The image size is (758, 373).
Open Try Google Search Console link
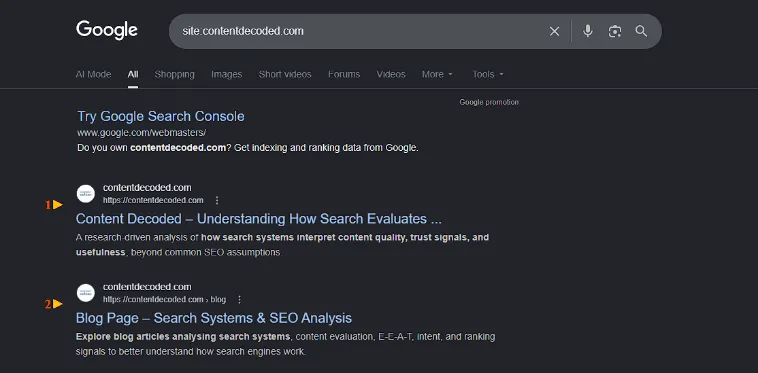tap(161, 116)
